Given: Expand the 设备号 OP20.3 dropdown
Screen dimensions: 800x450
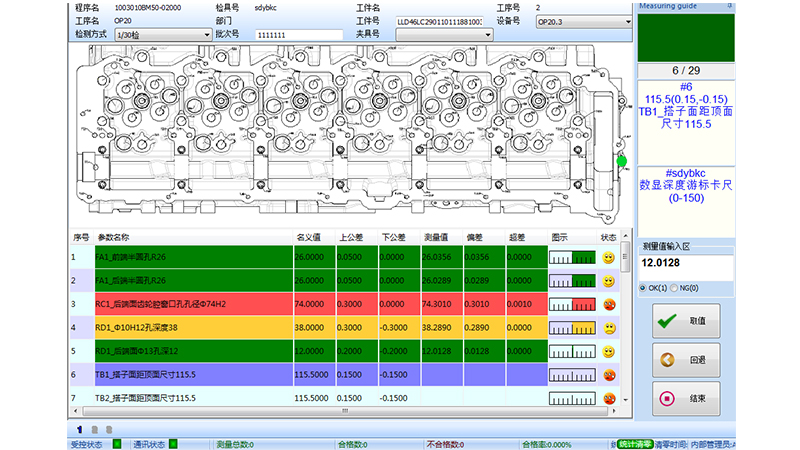Looking at the screenshot, I should pyautogui.click(x=581, y=20).
